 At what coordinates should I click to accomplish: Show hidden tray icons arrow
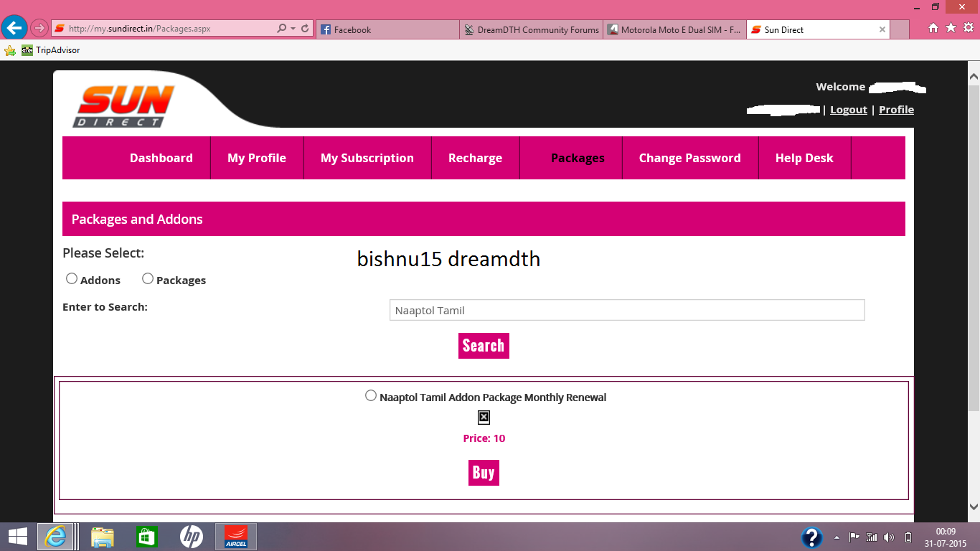click(837, 537)
